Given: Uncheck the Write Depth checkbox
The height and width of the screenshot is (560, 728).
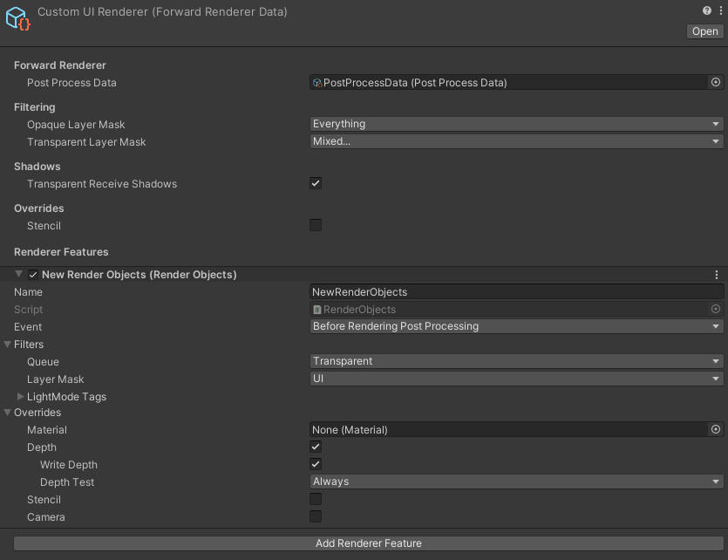Looking at the screenshot, I should tap(316, 464).
